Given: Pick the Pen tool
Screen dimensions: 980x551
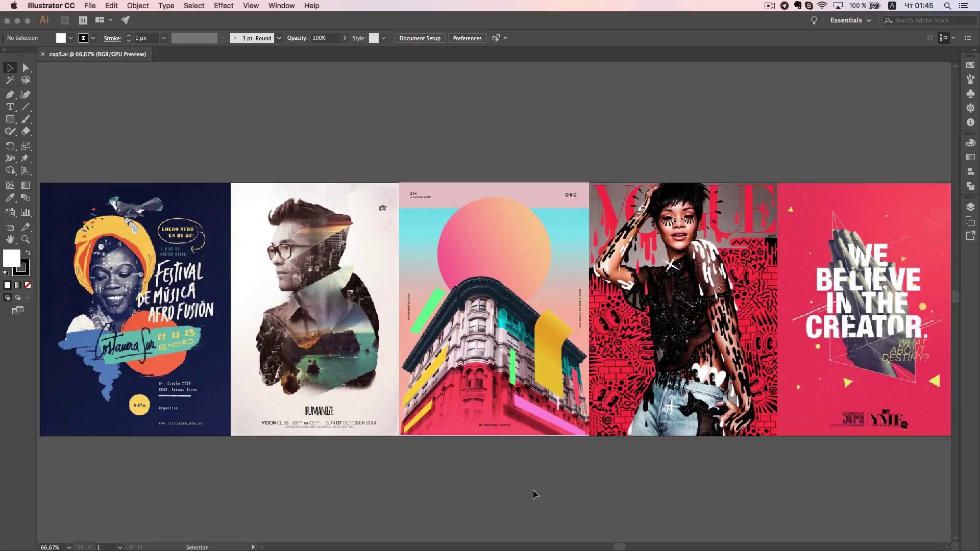Looking at the screenshot, I should (x=10, y=94).
